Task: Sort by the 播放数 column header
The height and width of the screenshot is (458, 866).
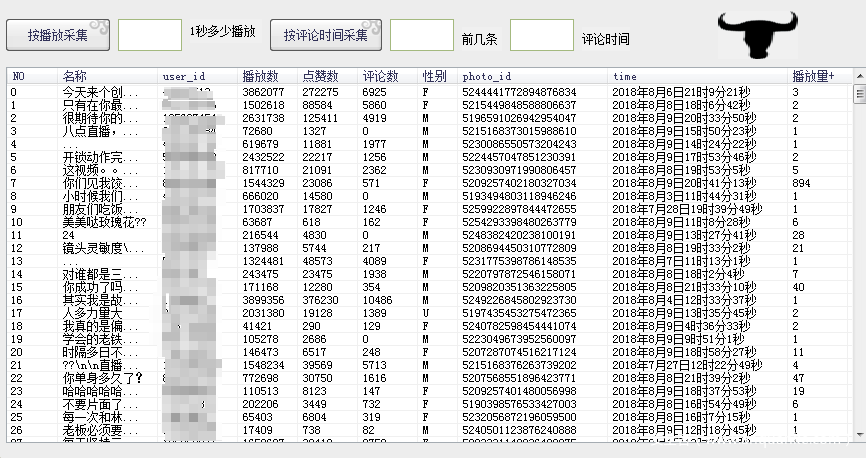Action: (x=267, y=76)
